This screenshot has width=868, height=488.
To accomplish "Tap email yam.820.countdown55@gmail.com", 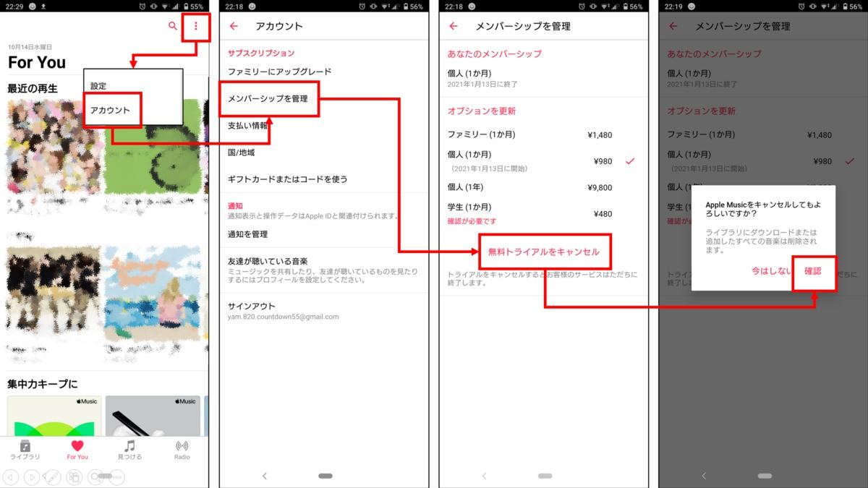I will (x=283, y=317).
